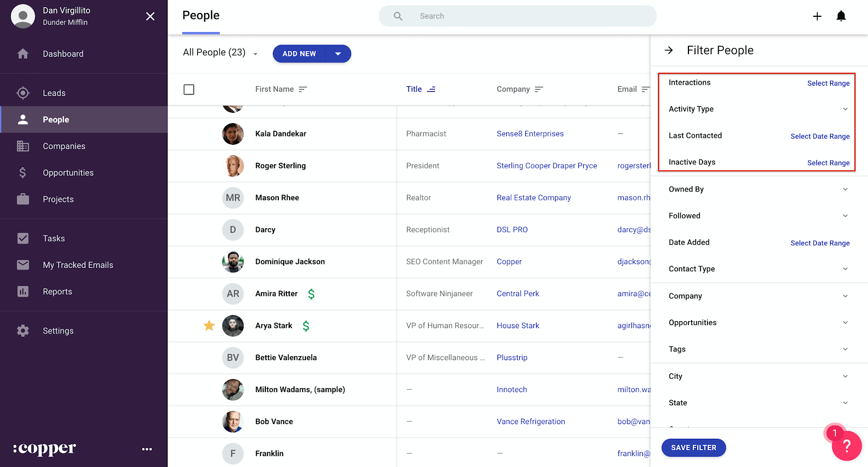Click Arya Stark's dollar opportunity icon

tap(306, 326)
